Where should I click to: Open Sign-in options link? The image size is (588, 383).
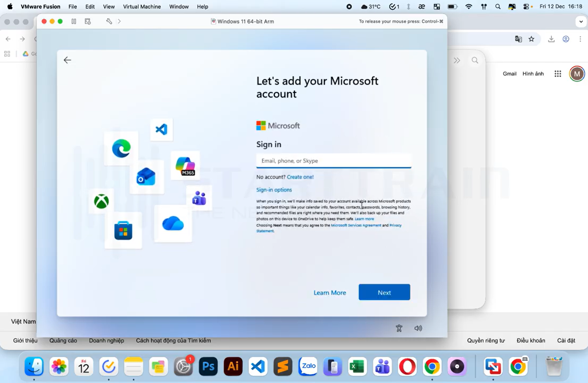tap(274, 190)
